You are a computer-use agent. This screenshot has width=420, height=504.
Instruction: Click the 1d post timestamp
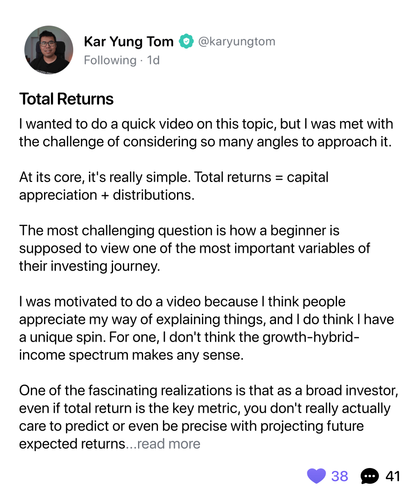tap(153, 60)
